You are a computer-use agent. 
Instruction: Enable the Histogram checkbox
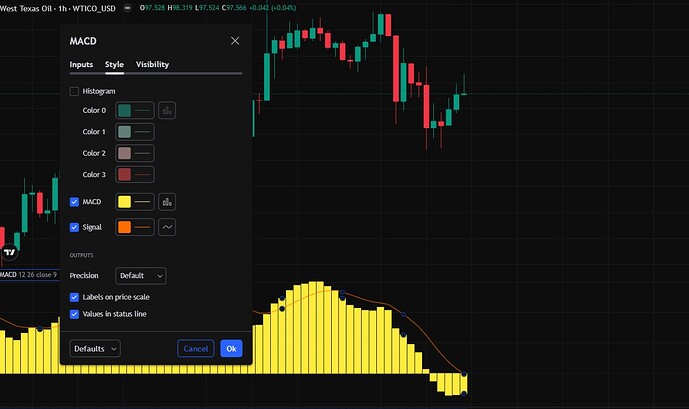[x=74, y=91]
